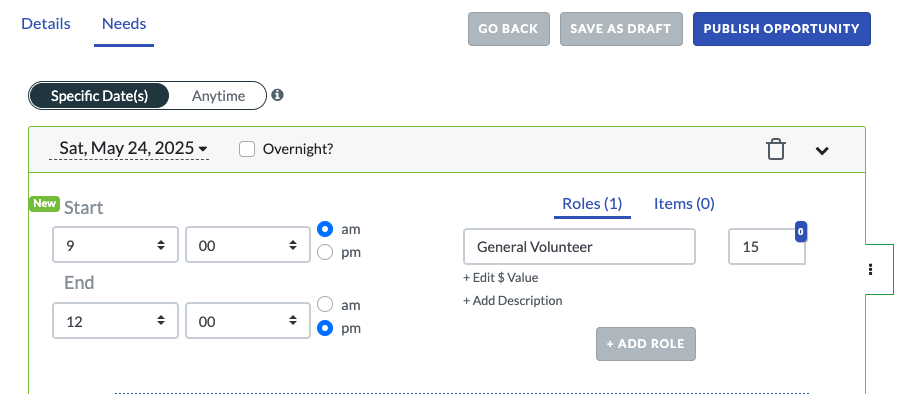This screenshot has width=897, height=394.
Task: Switch to the Anytime toggle option
Action: [x=218, y=95]
